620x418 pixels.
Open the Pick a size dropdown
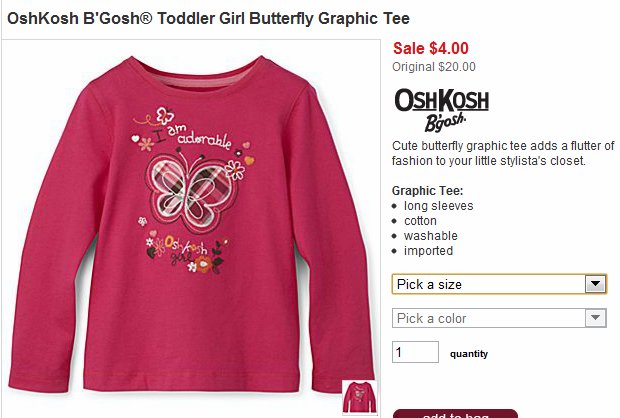(499, 284)
